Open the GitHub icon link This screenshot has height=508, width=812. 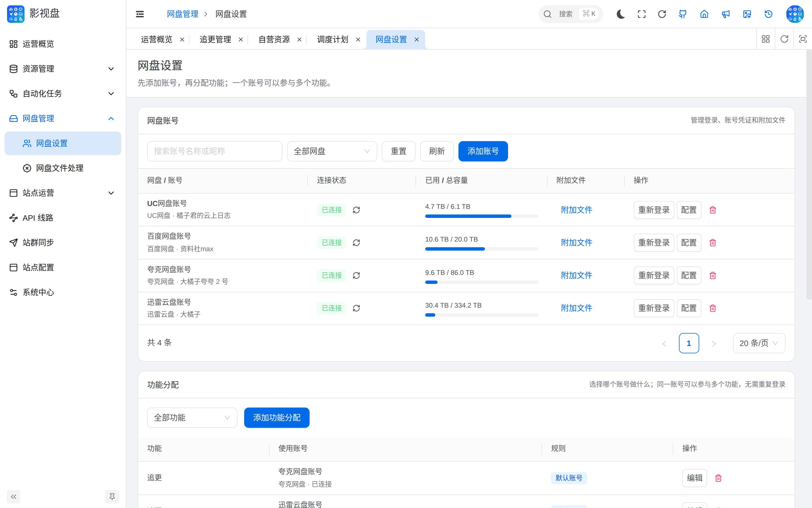click(683, 14)
